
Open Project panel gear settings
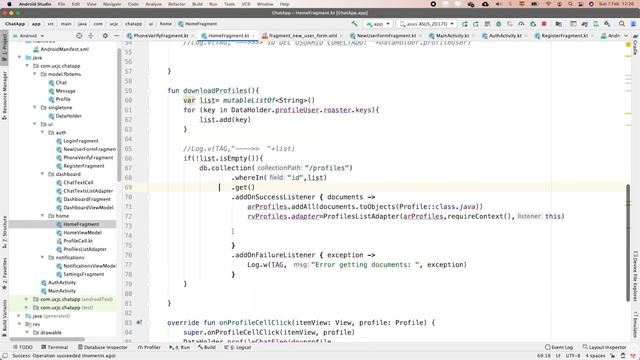coord(105,36)
